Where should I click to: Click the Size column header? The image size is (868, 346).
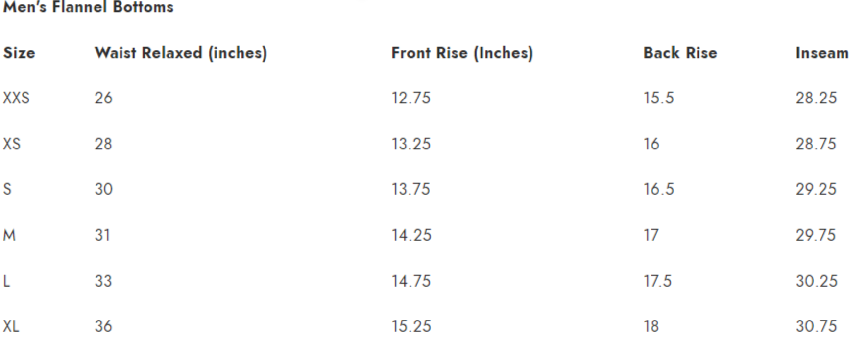[x=19, y=53]
